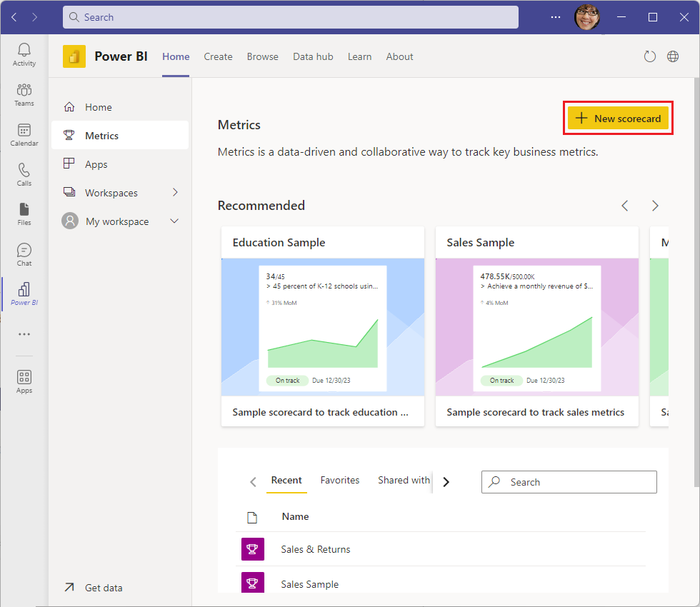This screenshot has width=700, height=607.
Task: Open My workspace in sidebar
Action: (x=117, y=221)
